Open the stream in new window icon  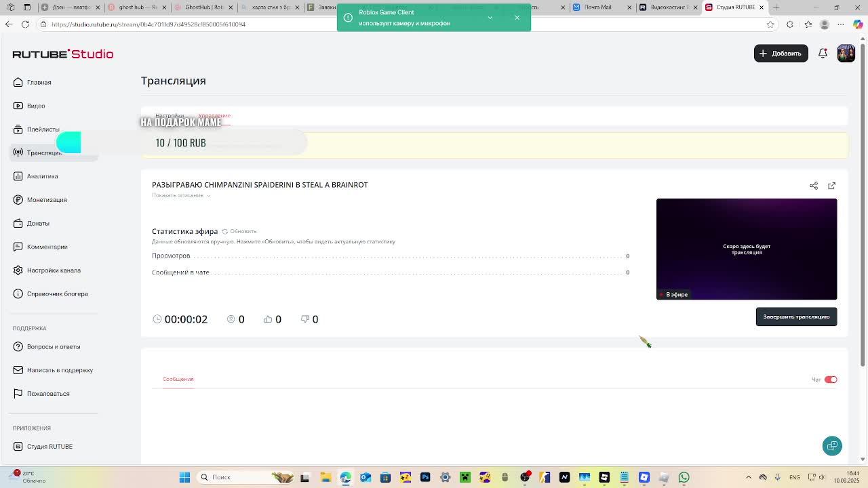831,186
